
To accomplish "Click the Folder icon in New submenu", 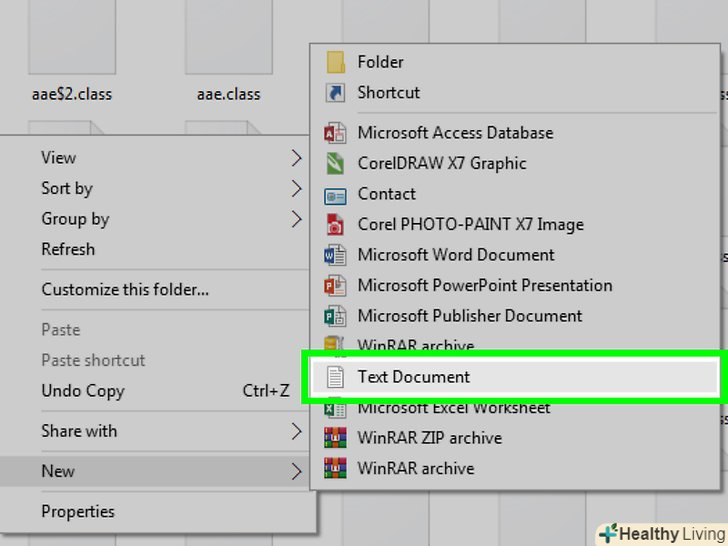I will coord(335,62).
